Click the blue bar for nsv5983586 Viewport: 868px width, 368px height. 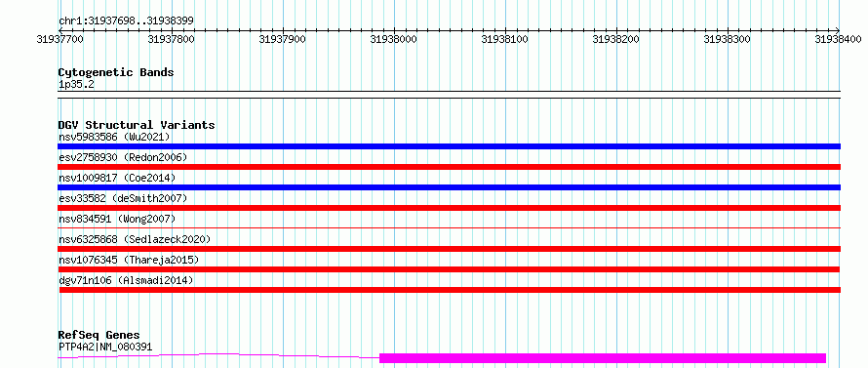[x=449, y=146]
